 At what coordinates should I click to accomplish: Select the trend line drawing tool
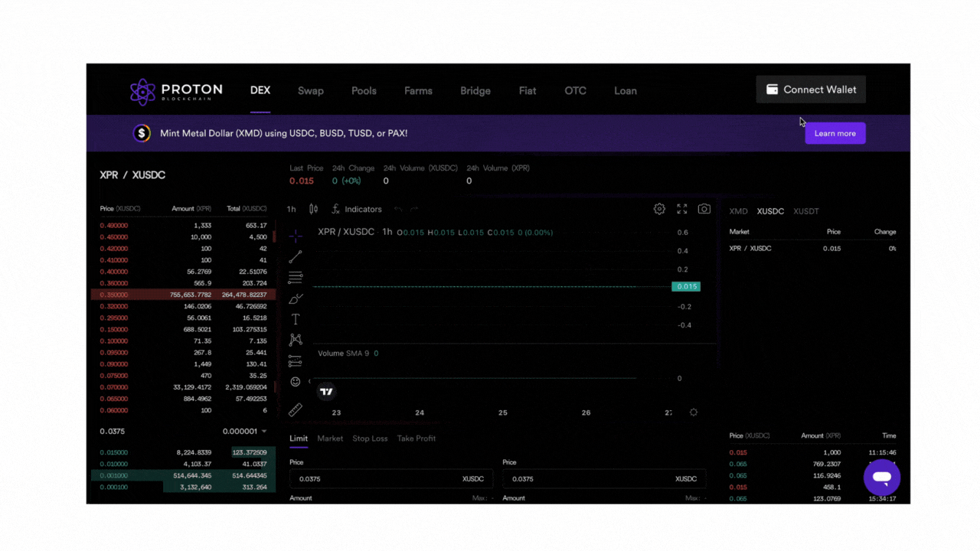(296, 257)
